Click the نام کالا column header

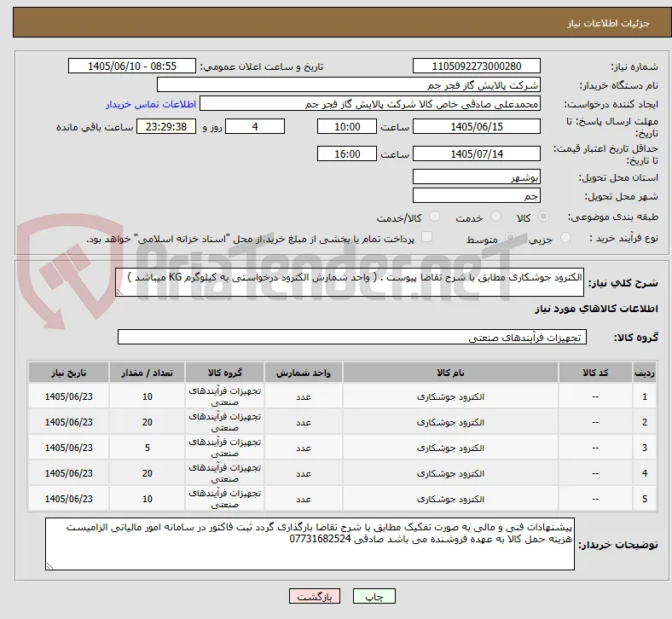pyautogui.click(x=450, y=373)
